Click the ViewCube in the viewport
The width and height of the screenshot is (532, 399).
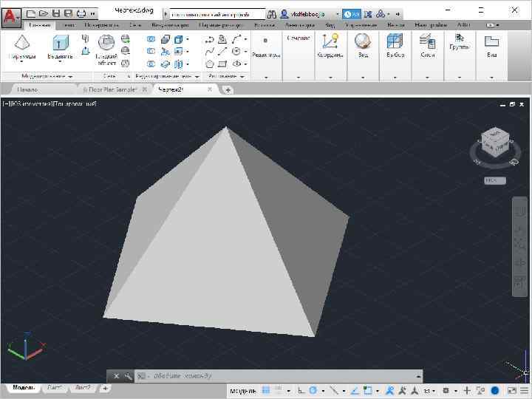click(x=495, y=143)
